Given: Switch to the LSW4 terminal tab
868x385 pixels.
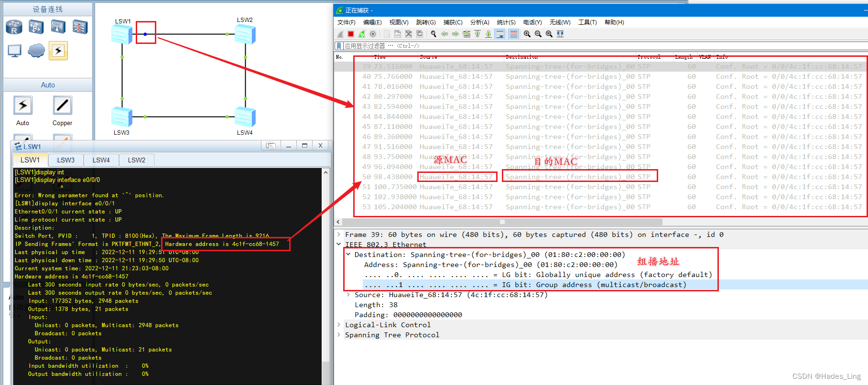Looking at the screenshot, I should pyautogui.click(x=101, y=160).
